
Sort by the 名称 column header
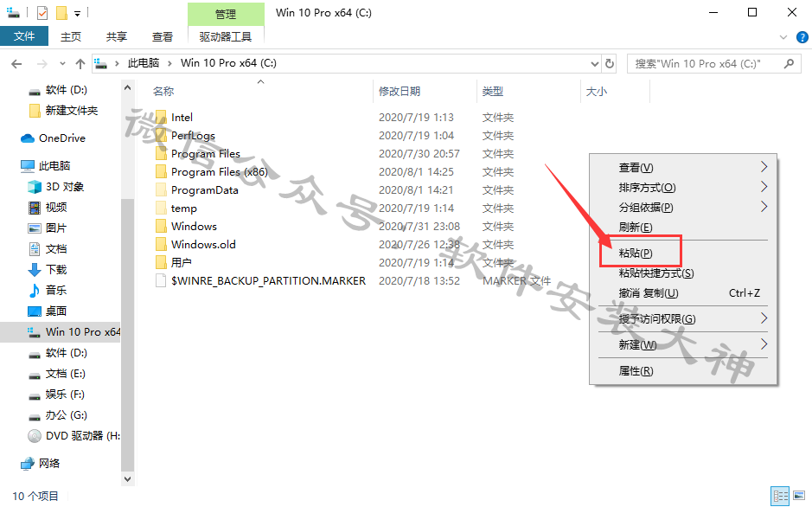163,91
